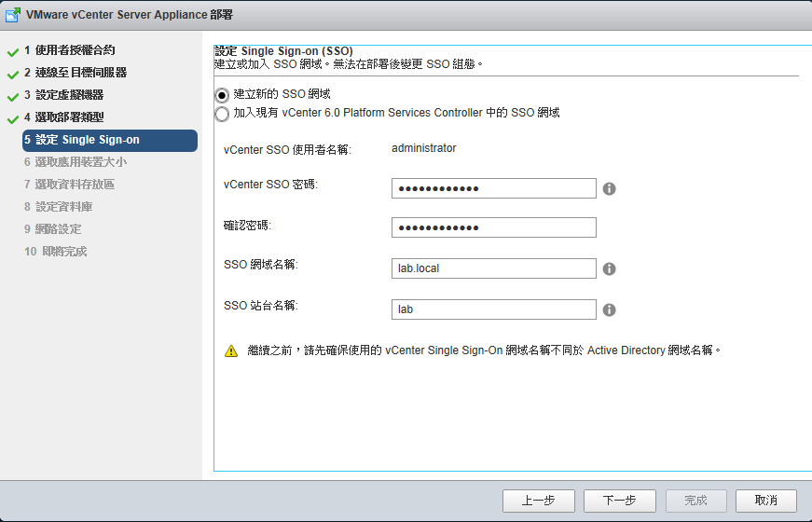Go to step 2 連線至目標伺服器
The image size is (812, 522).
point(76,73)
